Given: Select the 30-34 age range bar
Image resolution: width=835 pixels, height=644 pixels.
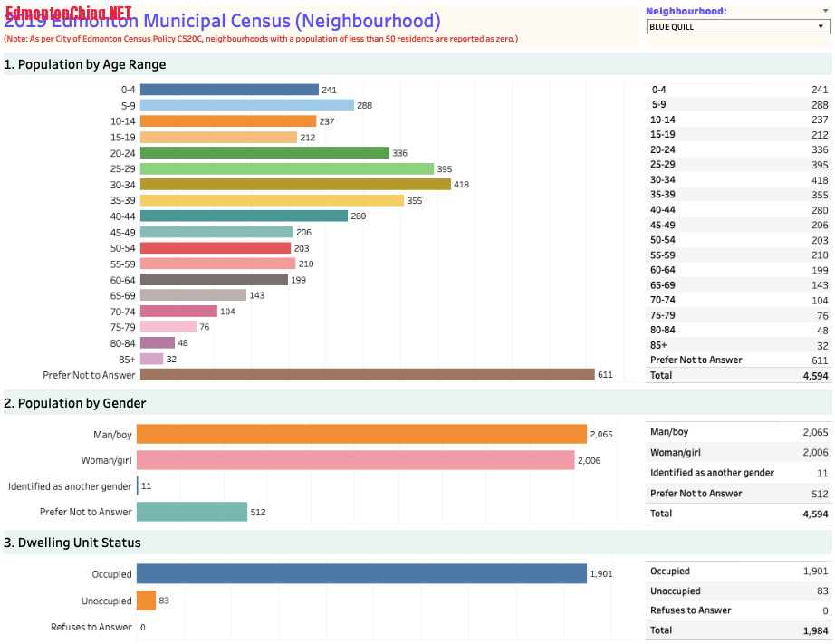Looking at the screenshot, I should (294, 184).
